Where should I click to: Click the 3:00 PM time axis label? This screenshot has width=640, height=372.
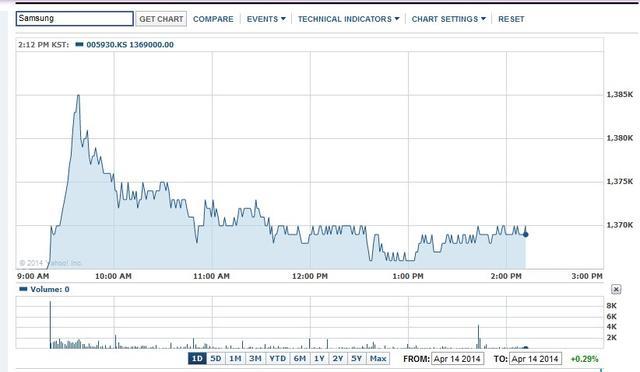click(x=587, y=276)
